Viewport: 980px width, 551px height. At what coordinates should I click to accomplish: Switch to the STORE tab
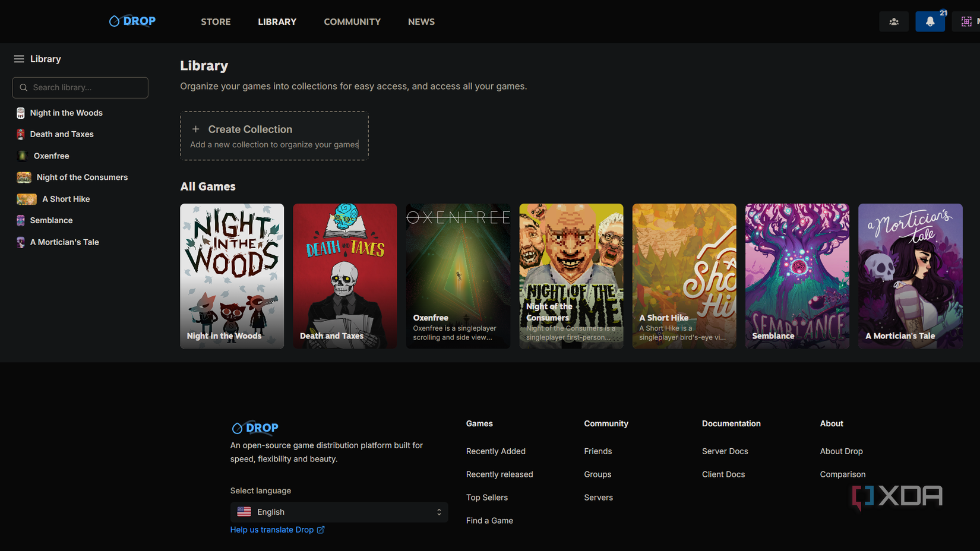(215, 21)
